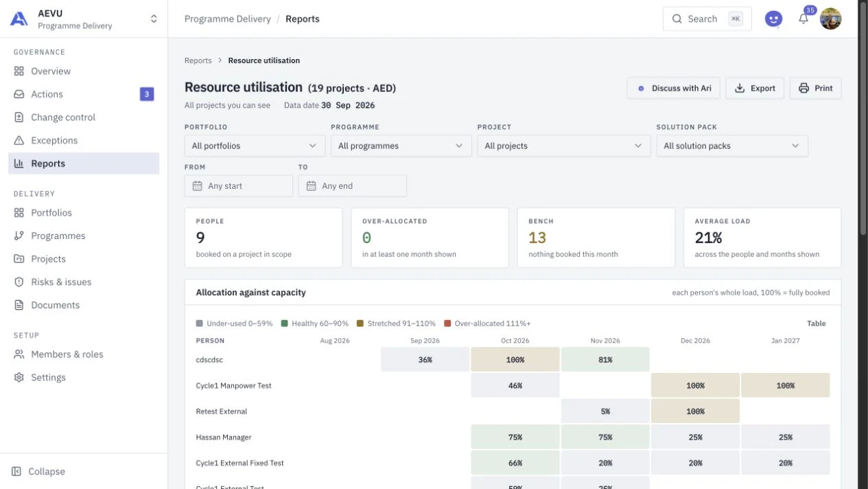Click the Any start date field

(x=239, y=186)
